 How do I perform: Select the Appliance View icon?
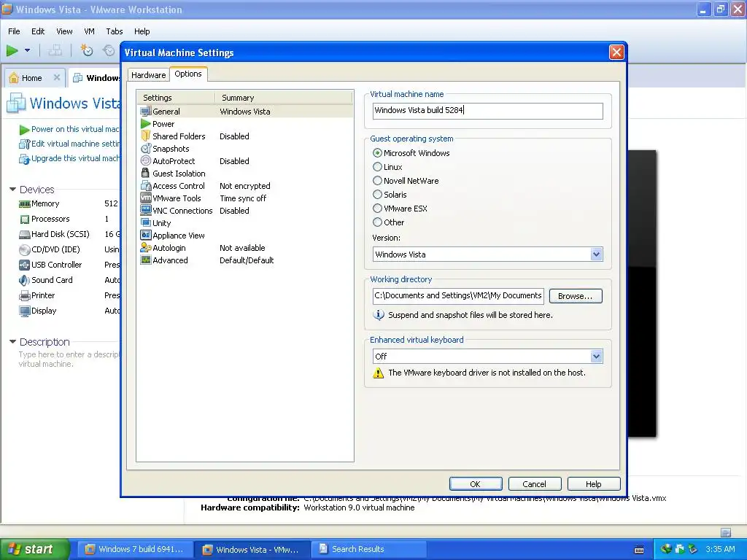[146, 236]
